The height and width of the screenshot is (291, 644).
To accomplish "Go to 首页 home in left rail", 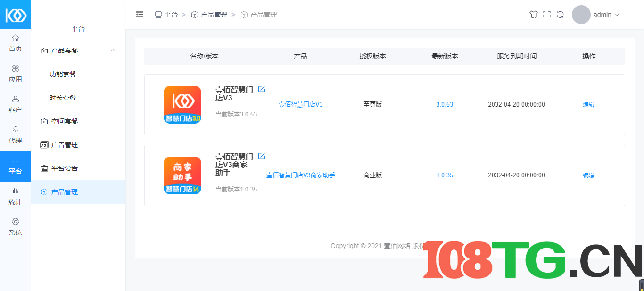I will pos(15,43).
